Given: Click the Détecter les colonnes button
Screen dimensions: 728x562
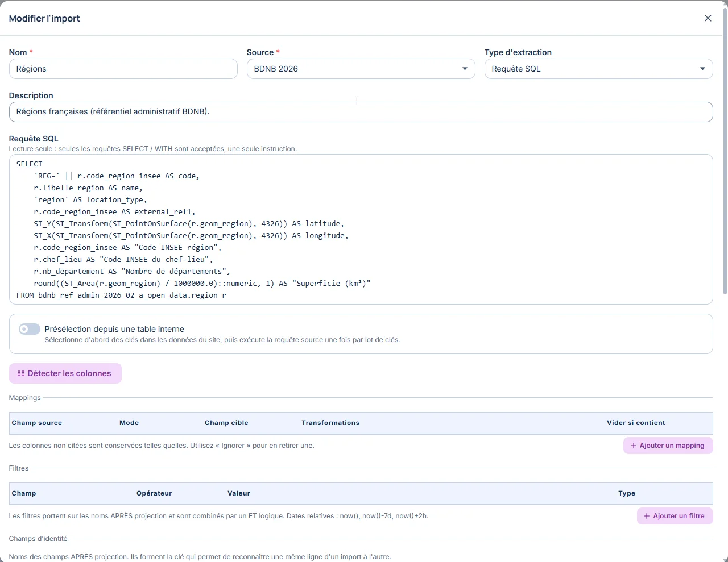Looking at the screenshot, I should (x=65, y=373).
